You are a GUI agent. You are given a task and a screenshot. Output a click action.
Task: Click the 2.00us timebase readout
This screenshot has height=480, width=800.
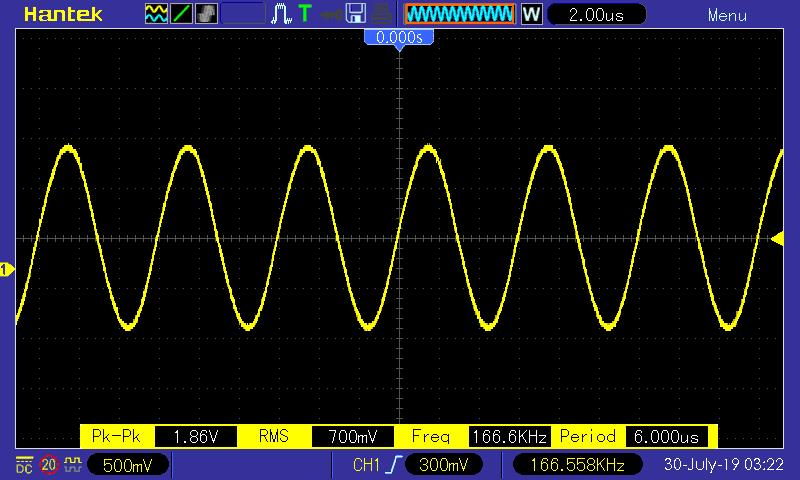[596, 15]
